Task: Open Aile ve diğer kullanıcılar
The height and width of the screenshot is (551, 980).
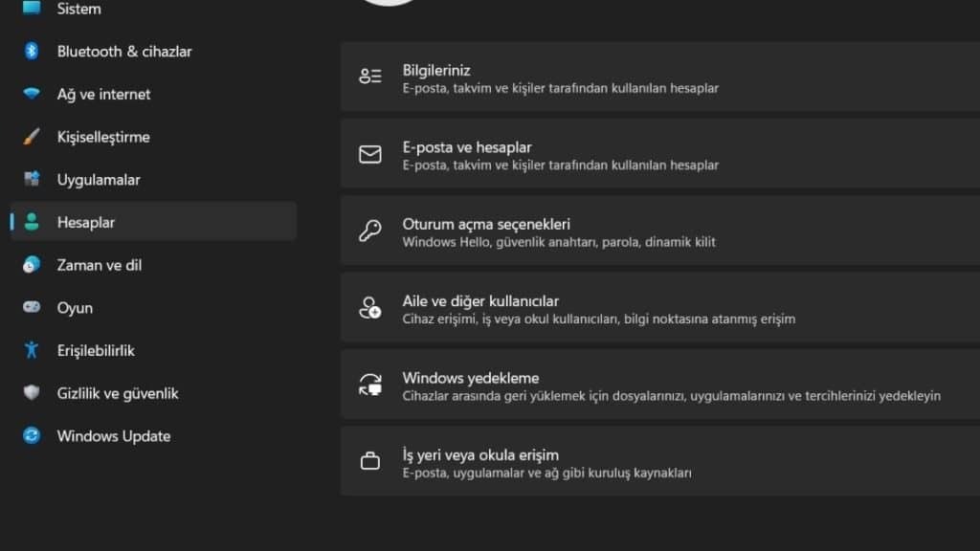Action: (x=660, y=307)
